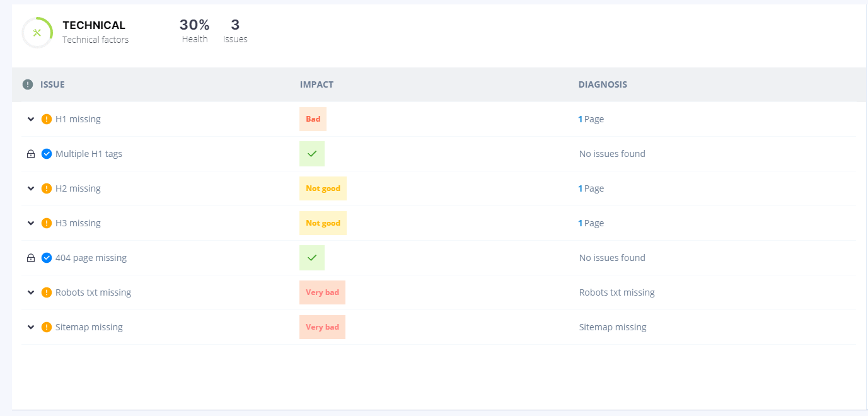
Task: Click Robots txt missing diagnosis text
Action: coord(617,292)
